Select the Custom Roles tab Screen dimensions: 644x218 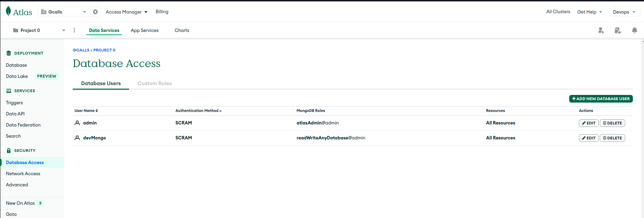(154, 83)
